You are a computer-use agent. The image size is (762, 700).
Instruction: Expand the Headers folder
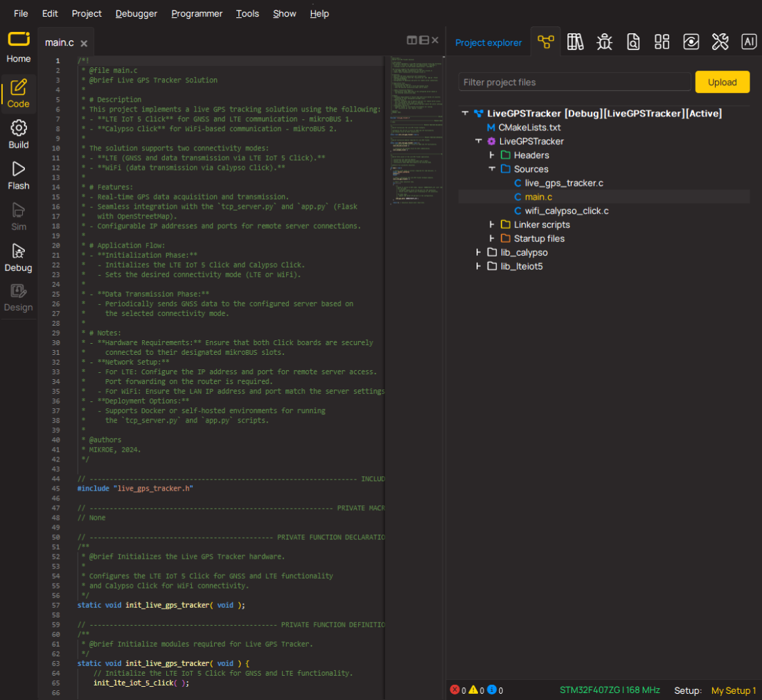pyautogui.click(x=492, y=155)
